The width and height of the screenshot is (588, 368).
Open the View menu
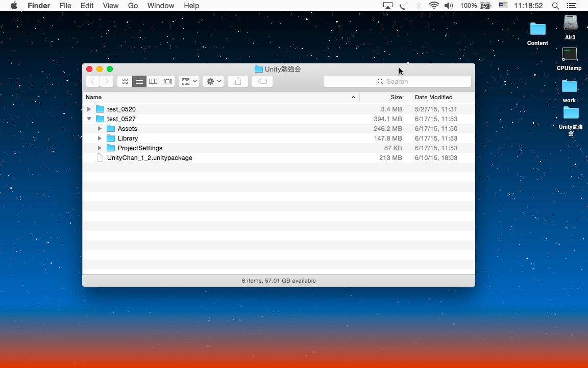pyautogui.click(x=110, y=6)
